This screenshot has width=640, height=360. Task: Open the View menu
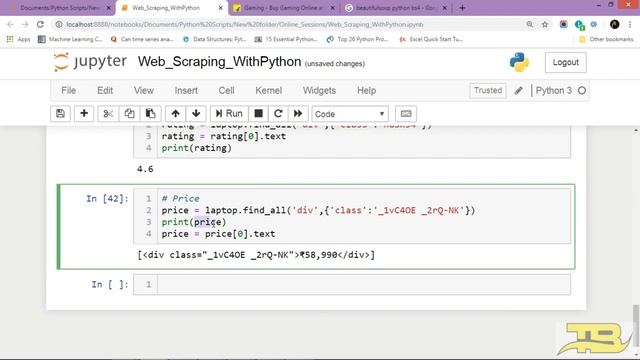click(x=144, y=91)
